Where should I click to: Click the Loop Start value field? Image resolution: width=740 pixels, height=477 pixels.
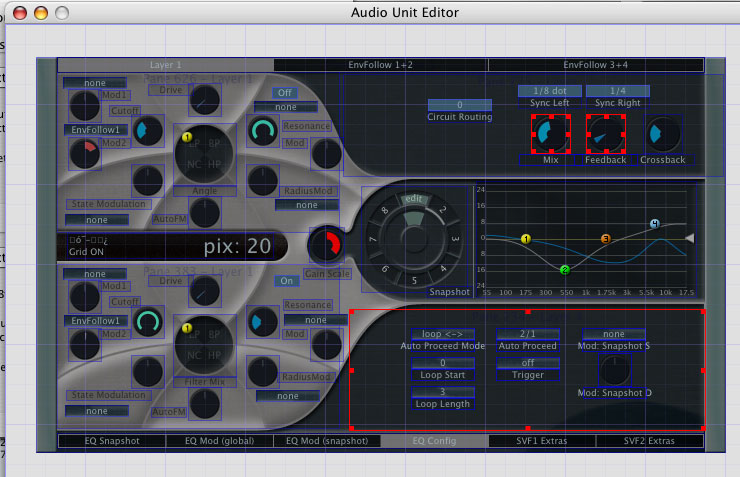point(442,363)
